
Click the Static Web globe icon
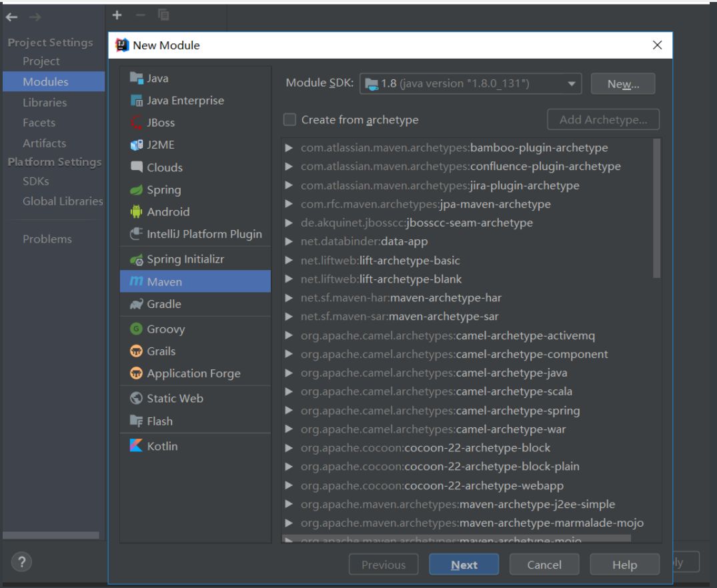136,398
